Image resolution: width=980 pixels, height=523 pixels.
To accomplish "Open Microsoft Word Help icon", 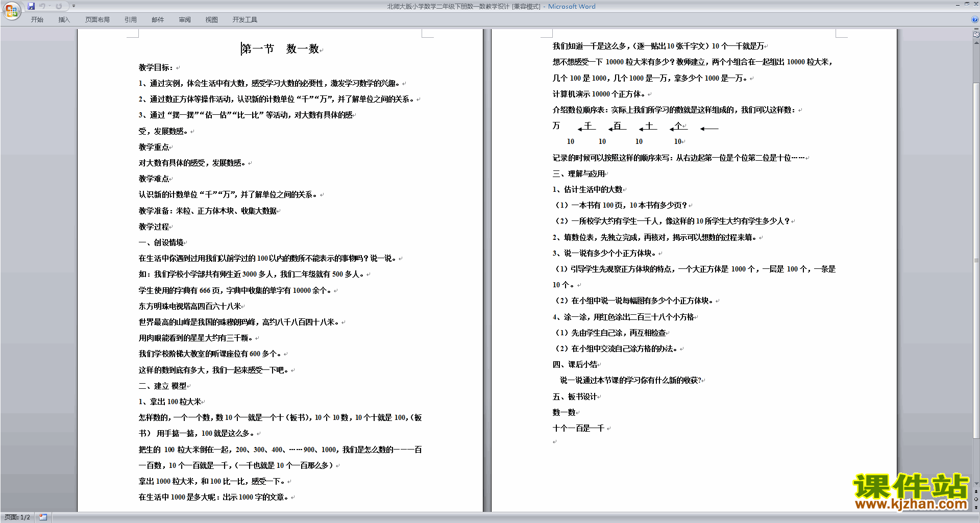I will click(975, 19).
